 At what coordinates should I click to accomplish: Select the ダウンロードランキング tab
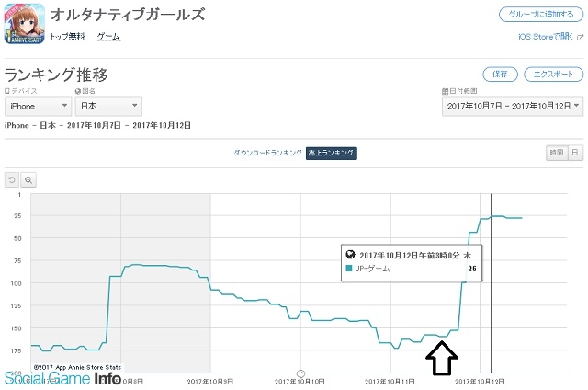click(267, 153)
